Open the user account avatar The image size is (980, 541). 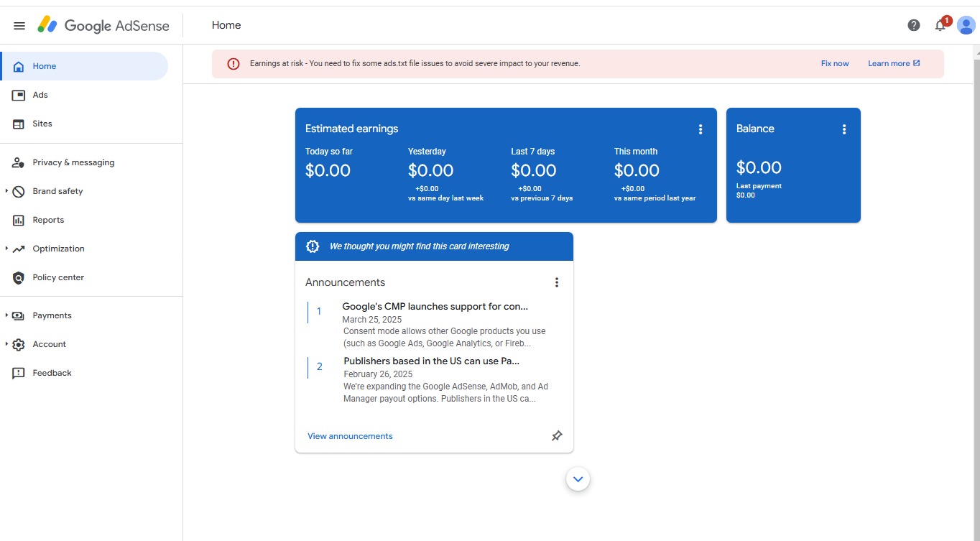[x=966, y=25]
